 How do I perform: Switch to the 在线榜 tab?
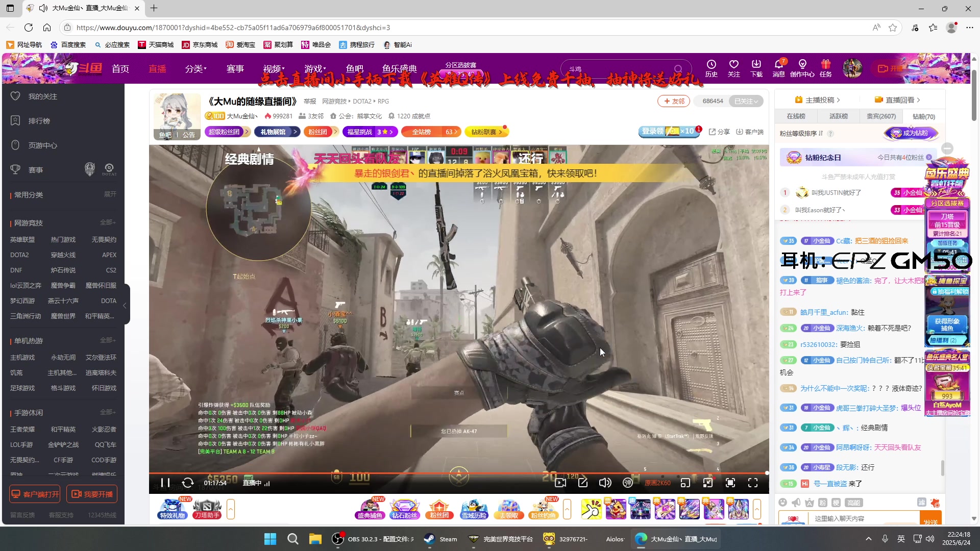[796, 116]
